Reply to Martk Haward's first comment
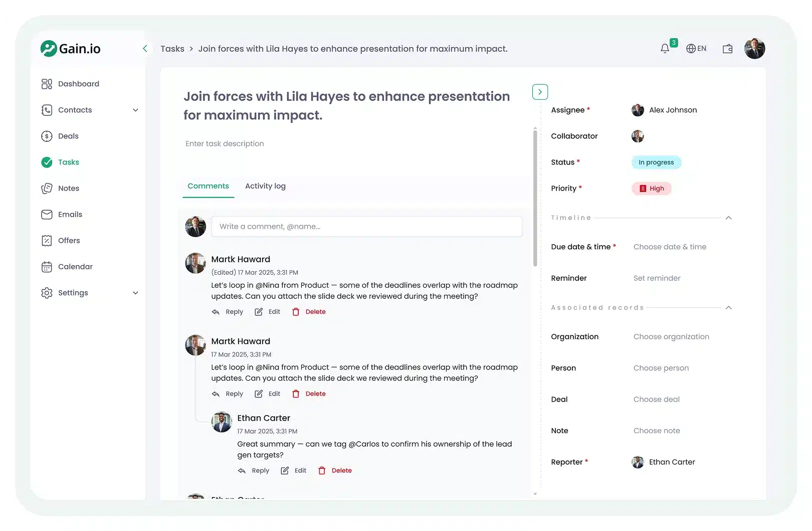812x531 pixels. (x=228, y=311)
